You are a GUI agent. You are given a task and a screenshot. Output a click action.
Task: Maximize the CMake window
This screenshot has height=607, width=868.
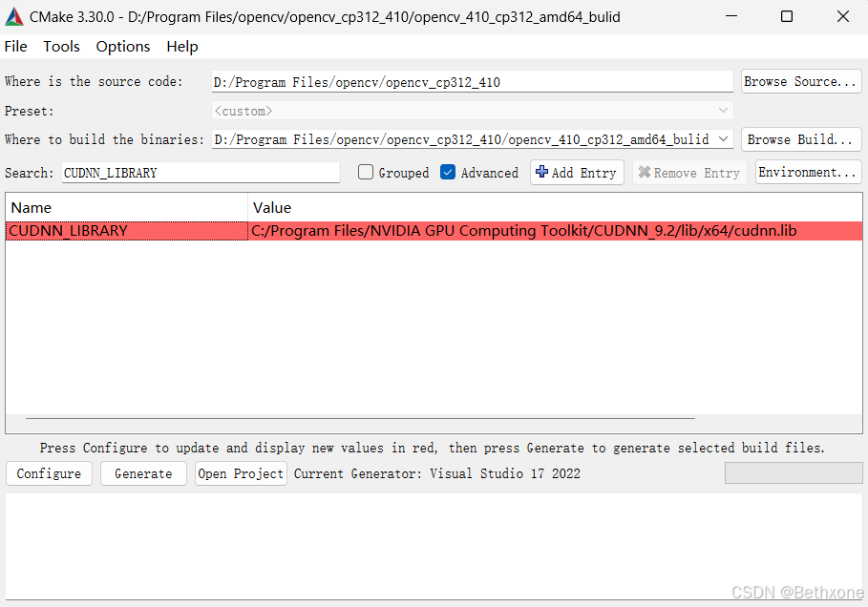(787, 16)
